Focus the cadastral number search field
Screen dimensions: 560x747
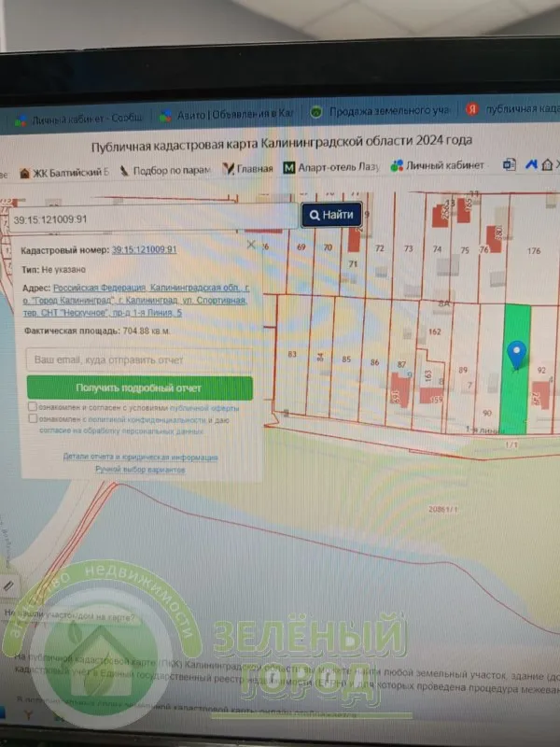coord(153,219)
